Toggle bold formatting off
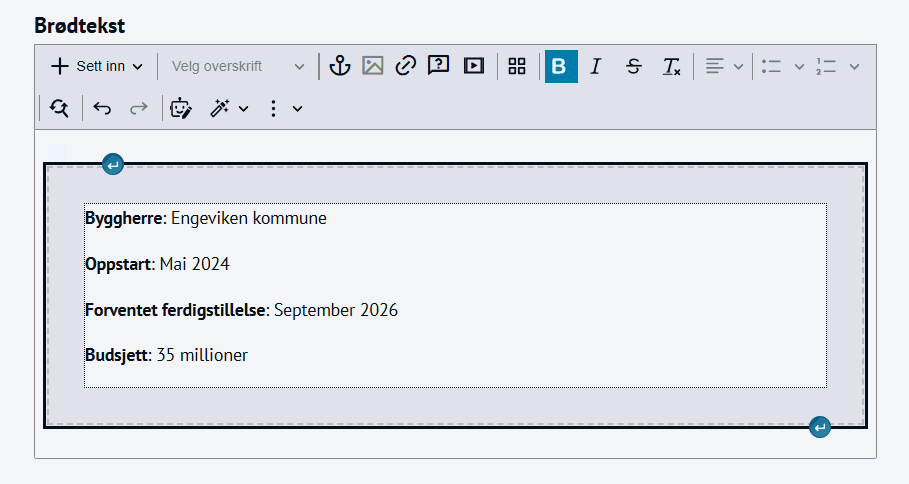909x484 pixels. (560, 67)
